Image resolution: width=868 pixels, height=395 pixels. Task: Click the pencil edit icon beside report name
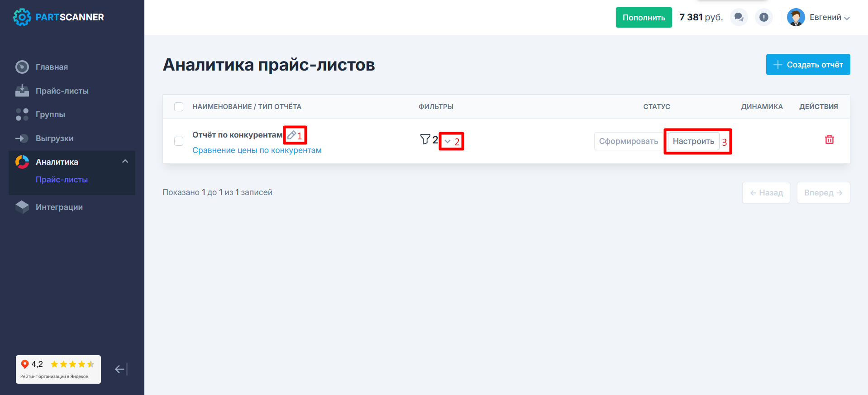292,135
